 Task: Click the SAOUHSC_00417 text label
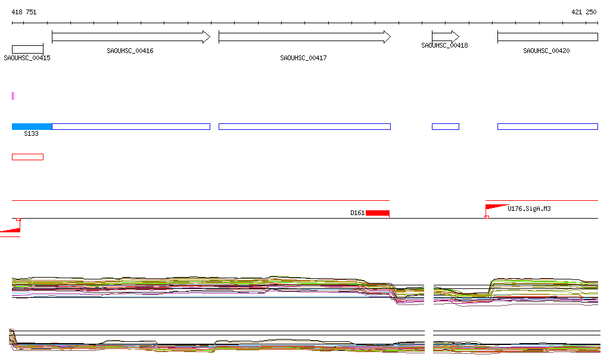[303, 58]
